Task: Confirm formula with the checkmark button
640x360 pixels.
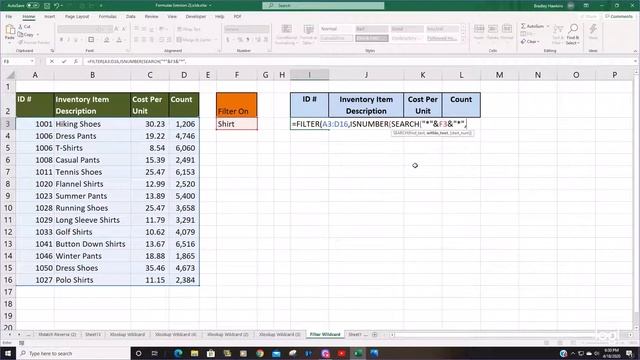Action: coord(64,61)
